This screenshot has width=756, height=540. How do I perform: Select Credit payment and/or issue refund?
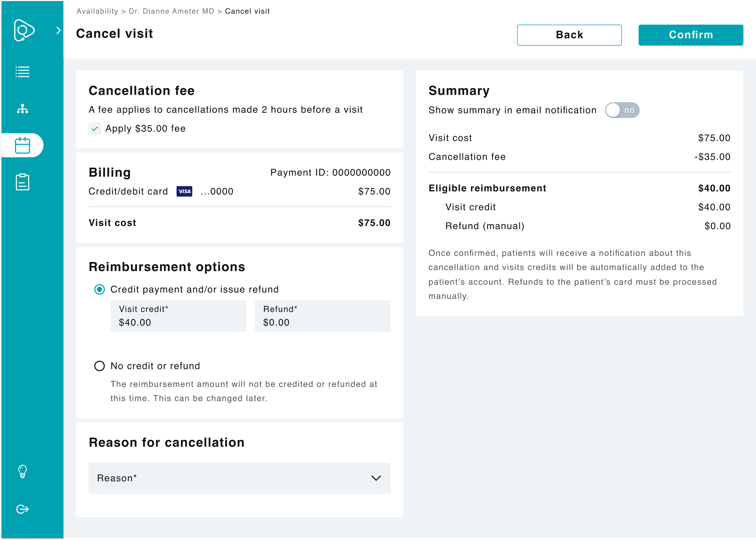click(99, 290)
